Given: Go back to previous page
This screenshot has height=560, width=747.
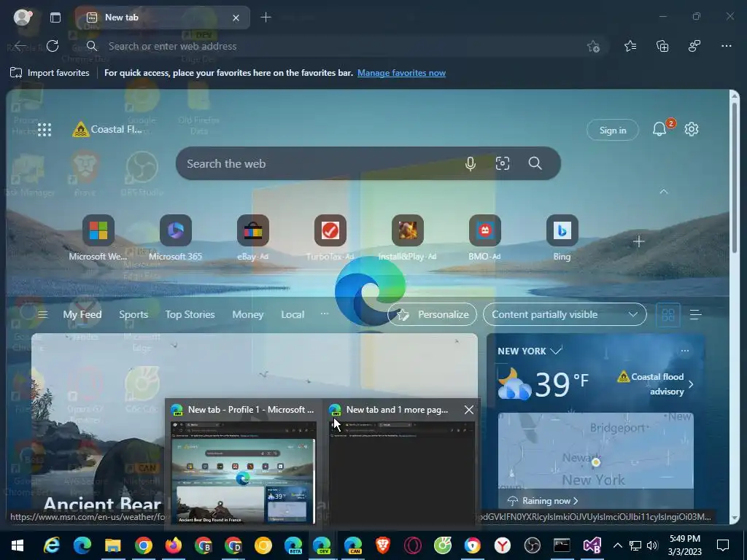Looking at the screenshot, I should 20,46.
